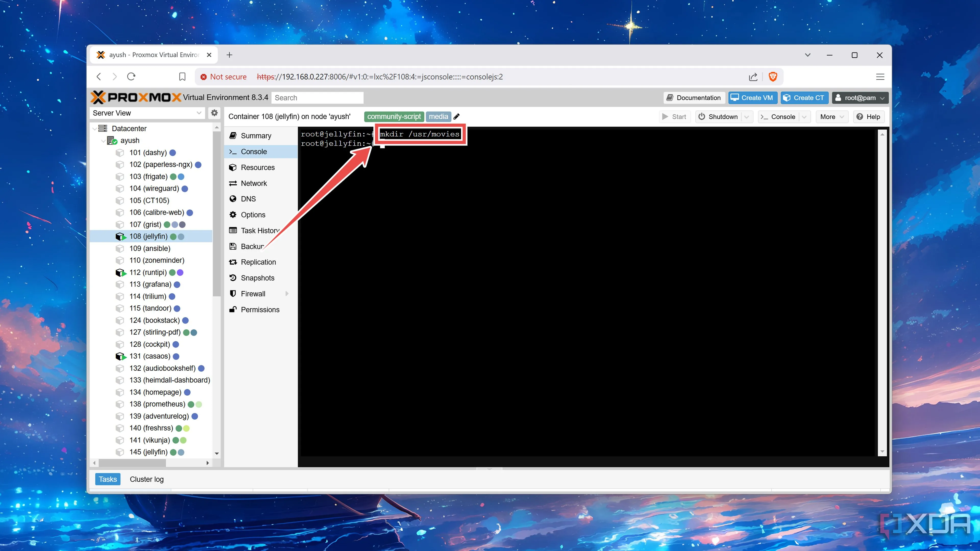Image resolution: width=980 pixels, height=551 pixels.
Task: Open the root@pam user menu
Action: coord(860,98)
